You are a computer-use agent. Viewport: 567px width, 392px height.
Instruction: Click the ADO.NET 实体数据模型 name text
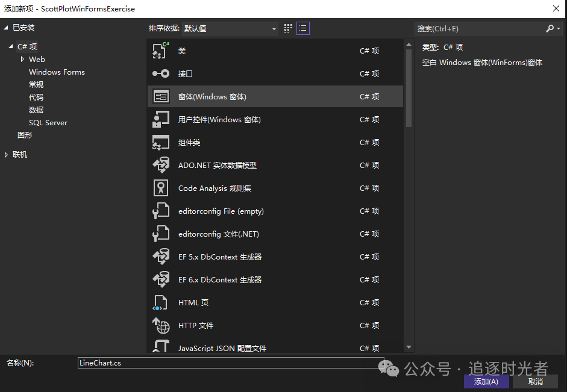click(x=218, y=166)
